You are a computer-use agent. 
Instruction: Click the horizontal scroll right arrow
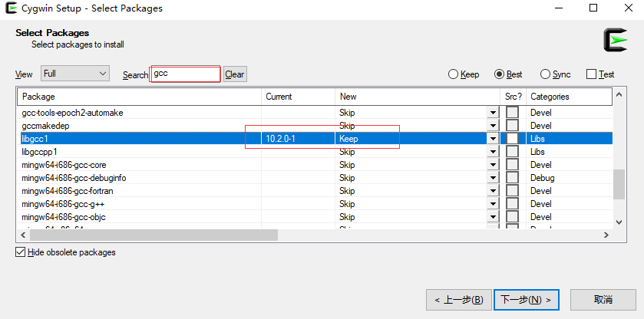pos(606,235)
